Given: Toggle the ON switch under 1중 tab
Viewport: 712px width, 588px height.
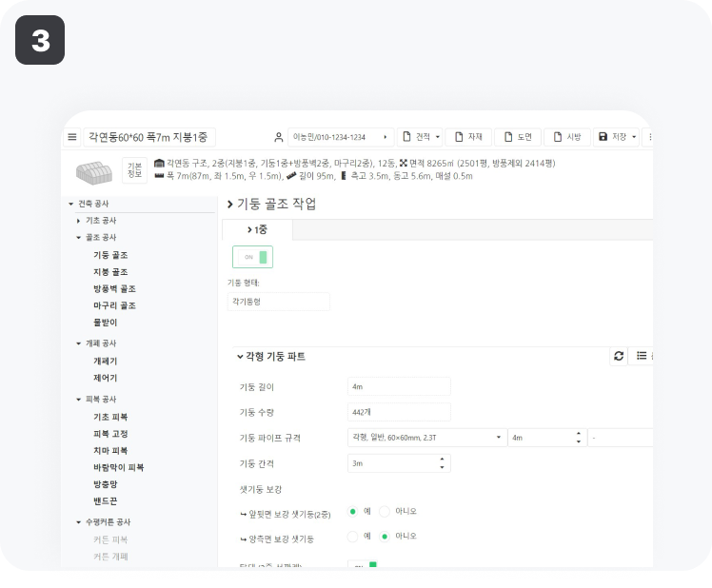Looking at the screenshot, I should coord(252,257).
